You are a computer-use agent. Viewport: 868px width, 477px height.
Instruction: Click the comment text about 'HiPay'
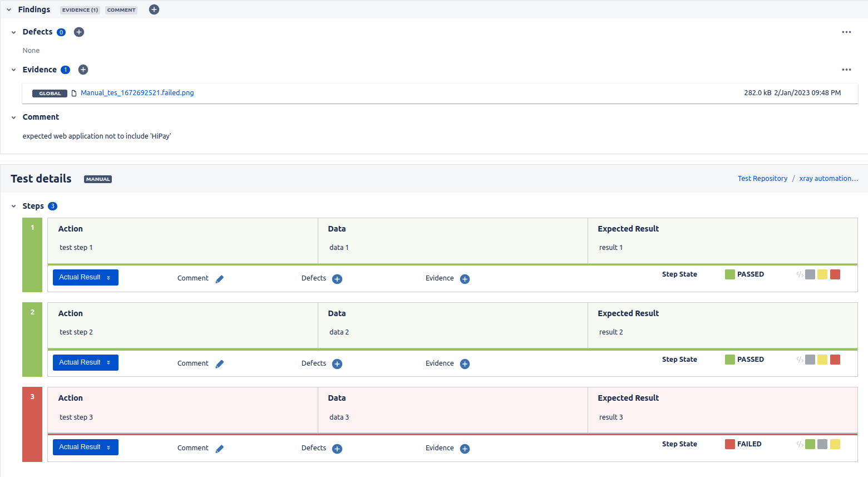[x=97, y=136]
